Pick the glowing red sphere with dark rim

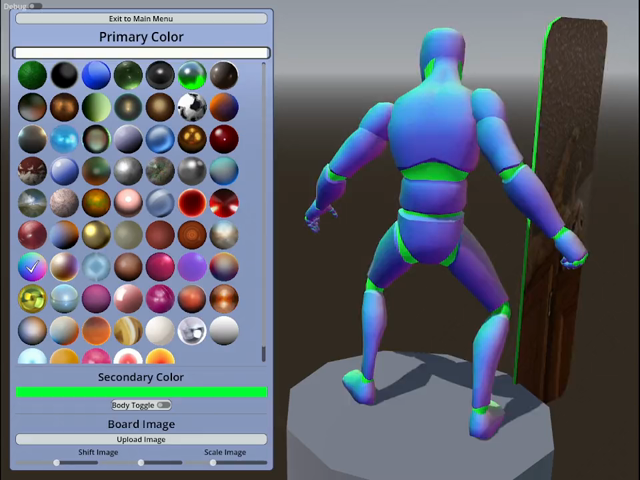[x=192, y=203]
